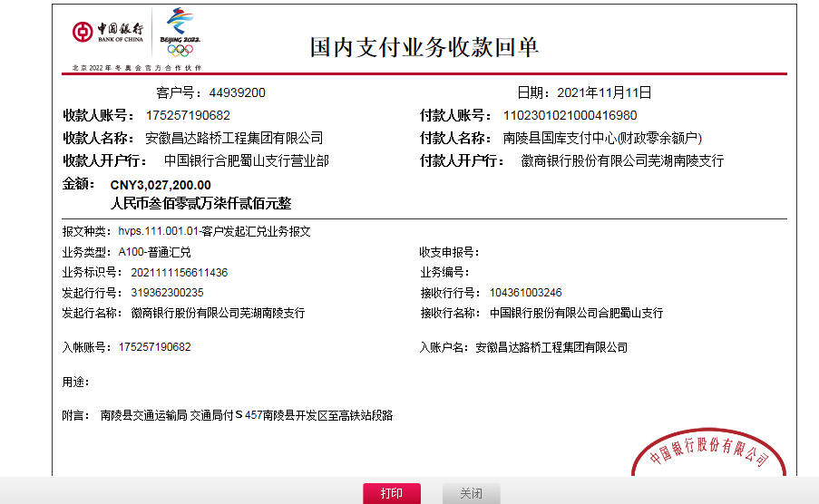Click the amount in Chinese characters 人民币叁佰零贰万
Image resolution: width=819 pixels, height=504 pixels.
(200, 203)
